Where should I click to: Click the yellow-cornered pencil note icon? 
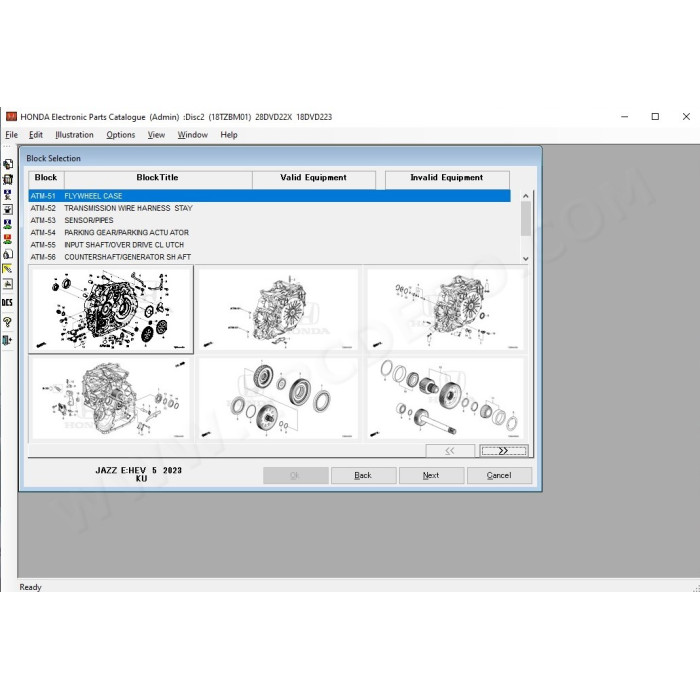tap(8, 269)
